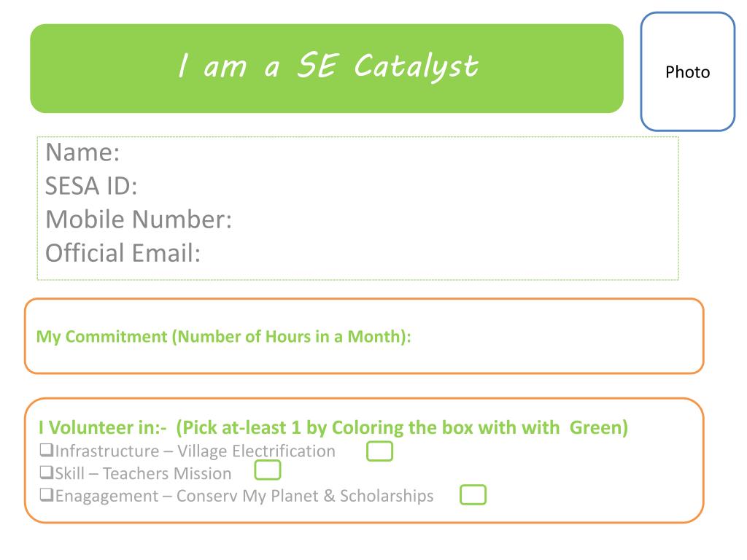Screen dimensions: 747x560
Task: Click the Mobile Number field line
Action: coord(357,219)
